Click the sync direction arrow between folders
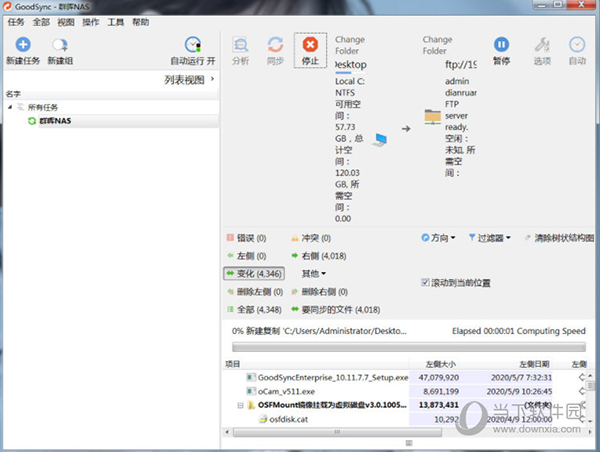 (x=406, y=129)
